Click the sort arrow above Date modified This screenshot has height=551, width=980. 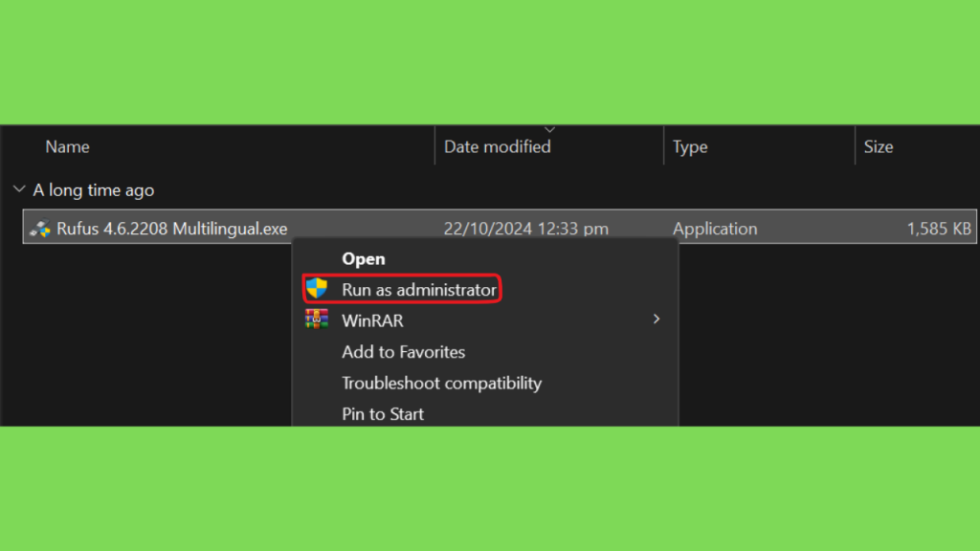point(549,130)
